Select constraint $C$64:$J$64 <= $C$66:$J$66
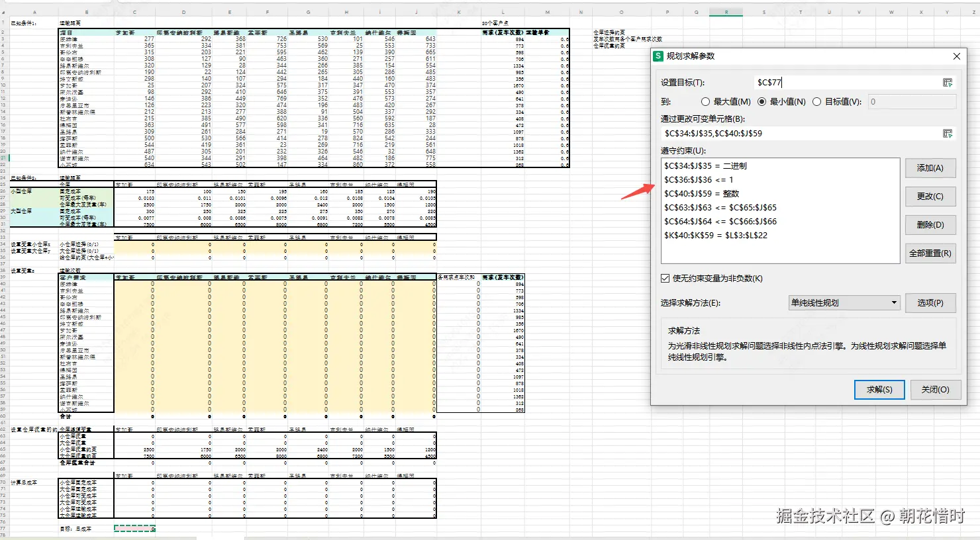Viewport: 980px width, 540px height. 720,222
